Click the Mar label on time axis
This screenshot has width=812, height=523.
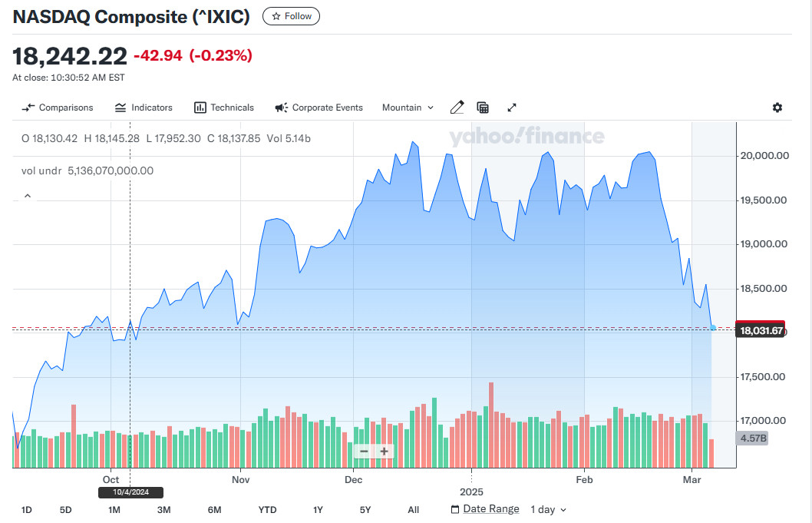pyautogui.click(x=692, y=479)
